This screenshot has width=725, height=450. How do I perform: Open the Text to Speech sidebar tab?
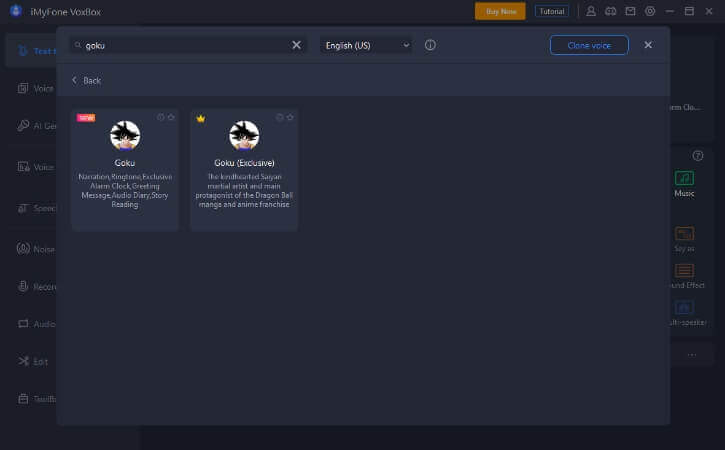coord(31,51)
